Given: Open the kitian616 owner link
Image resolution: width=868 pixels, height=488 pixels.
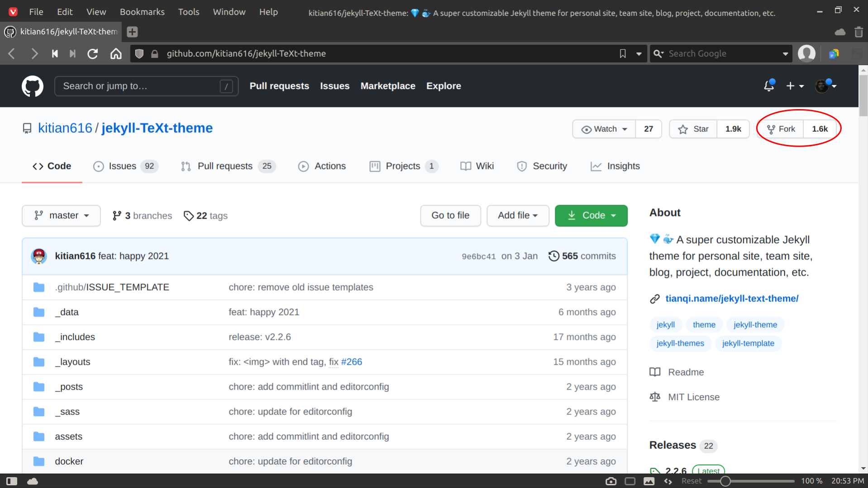Looking at the screenshot, I should point(65,128).
